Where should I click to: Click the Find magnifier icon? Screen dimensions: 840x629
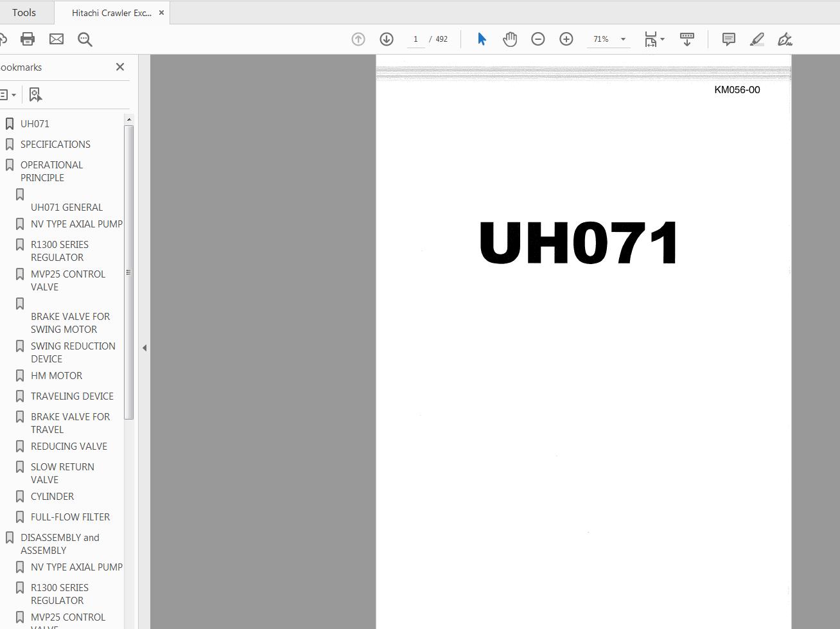click(x=84, y=39)
